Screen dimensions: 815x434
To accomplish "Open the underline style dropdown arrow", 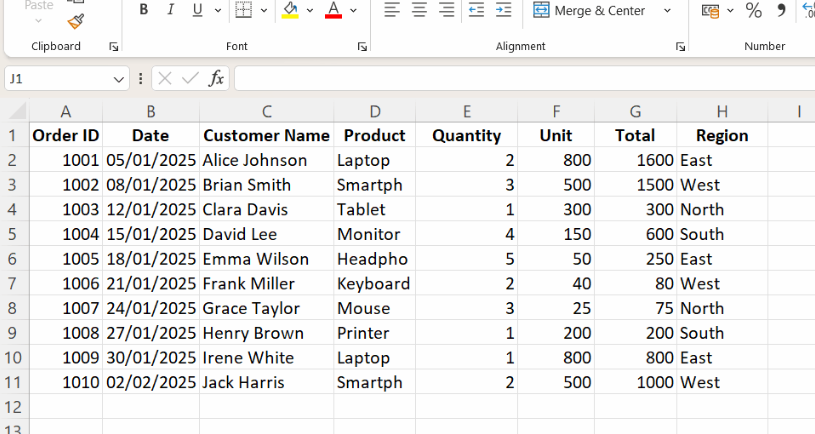I will coord(217,10).
